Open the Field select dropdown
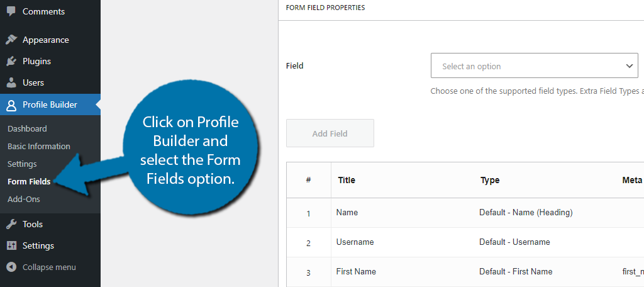 coord(535,65)
